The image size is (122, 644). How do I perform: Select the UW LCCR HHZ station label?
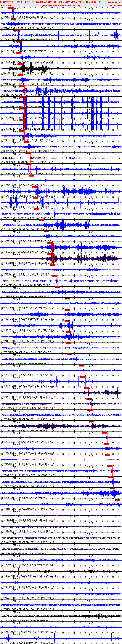(28, 621)
